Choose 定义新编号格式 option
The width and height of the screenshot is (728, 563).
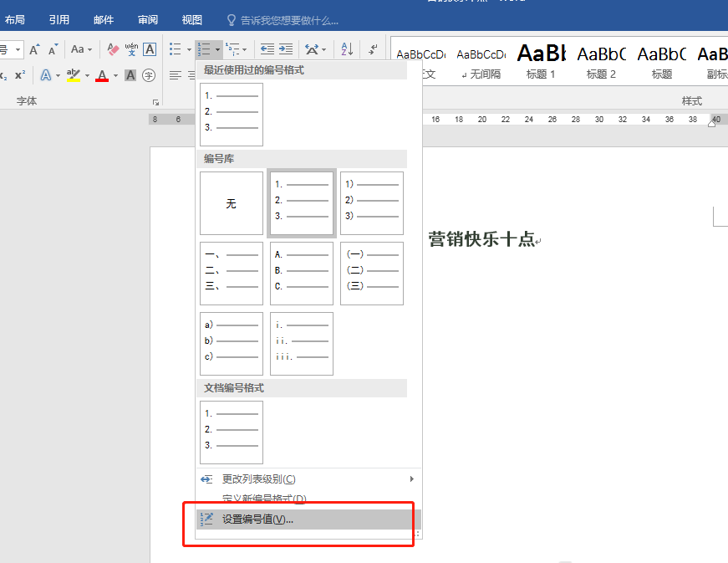(264, 499)
